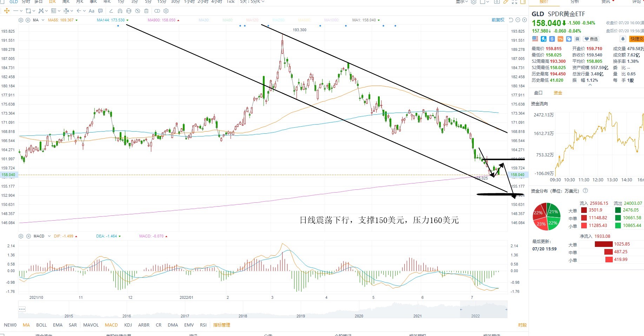
Task: Remove the MACD indicator panel
Action: pos(28,236)
